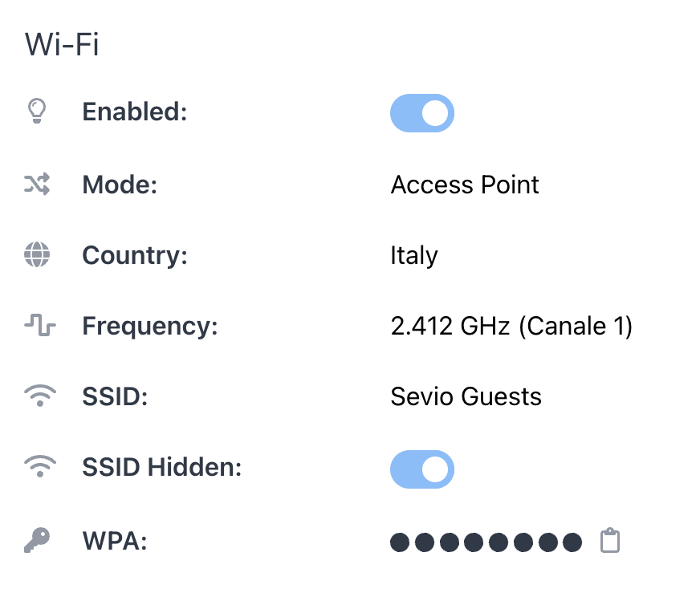
Task: Select the Access Point mode value
Action: coord(465,185)
